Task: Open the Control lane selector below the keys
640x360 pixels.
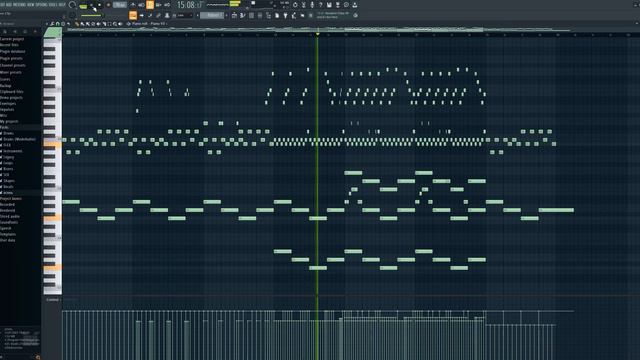Action: [x=52, y=300]
